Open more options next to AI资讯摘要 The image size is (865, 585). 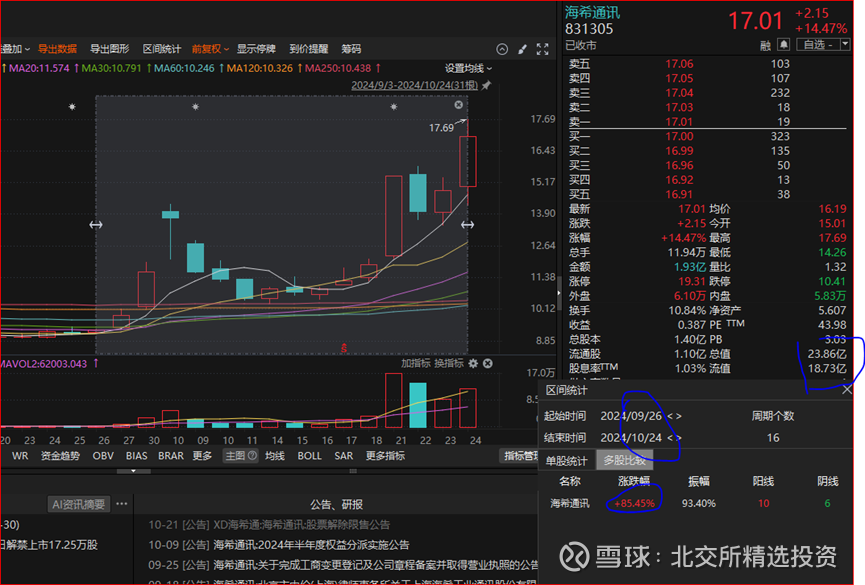point(122,504)
